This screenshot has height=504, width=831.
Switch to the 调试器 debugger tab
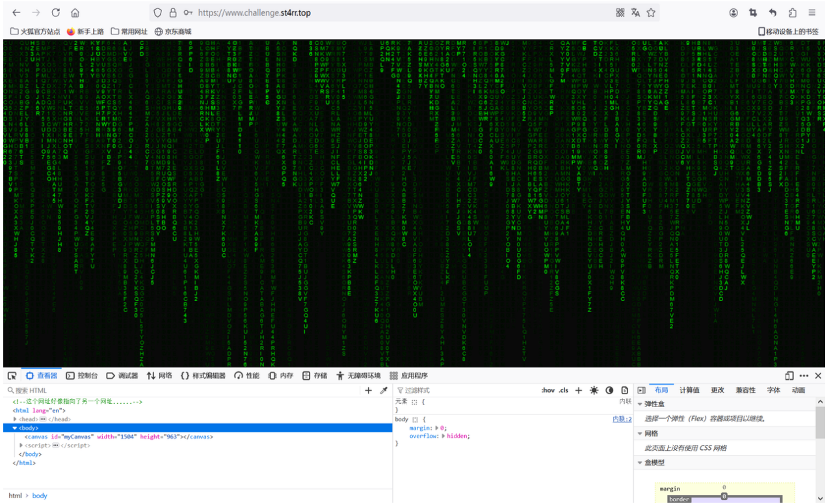123,376
